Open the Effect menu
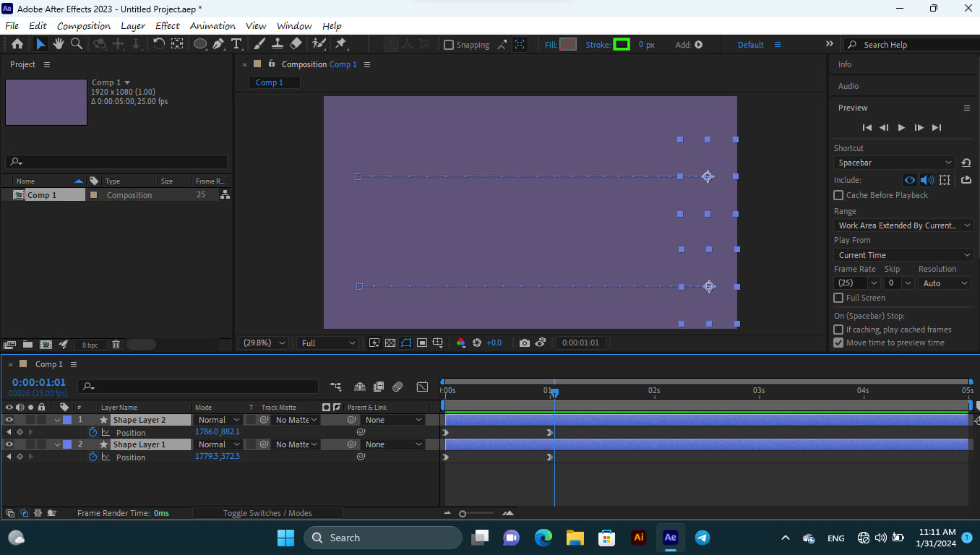Screen dimensions: 980x555 168,26
